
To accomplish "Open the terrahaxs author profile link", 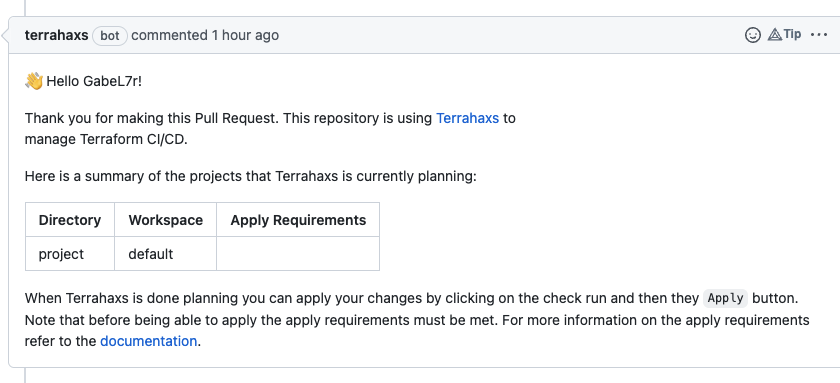I will click(56, 35).
